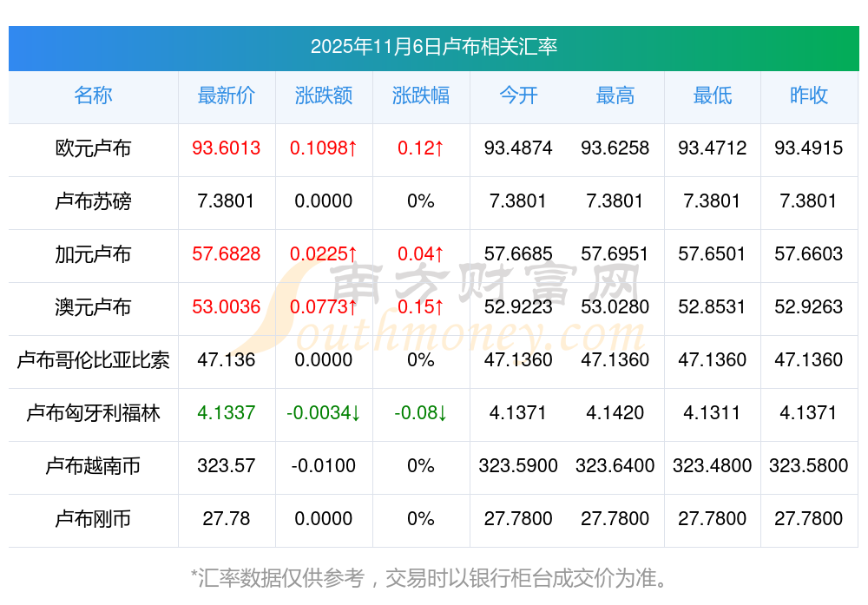
Task: Select latest price 93.6013
Action: (226, 148)
